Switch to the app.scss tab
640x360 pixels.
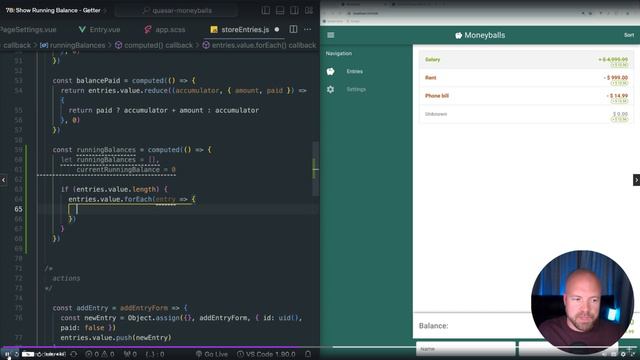(165, 29)
